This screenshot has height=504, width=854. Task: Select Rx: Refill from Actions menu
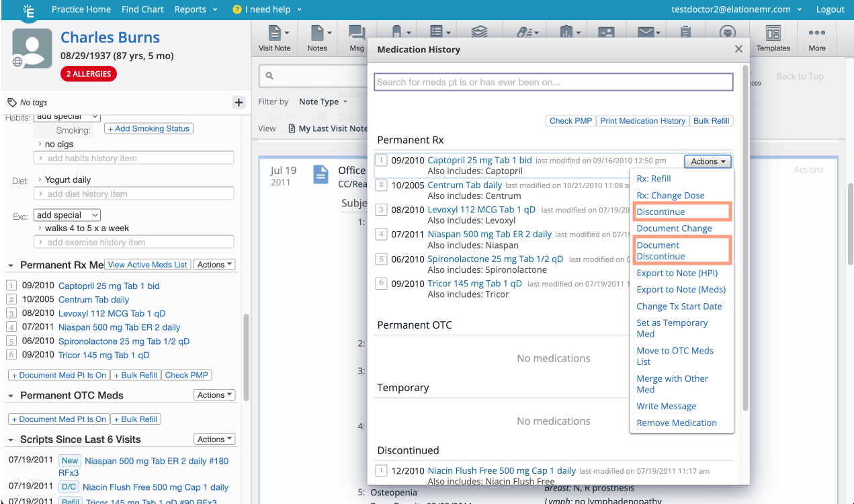coord(654,179)
